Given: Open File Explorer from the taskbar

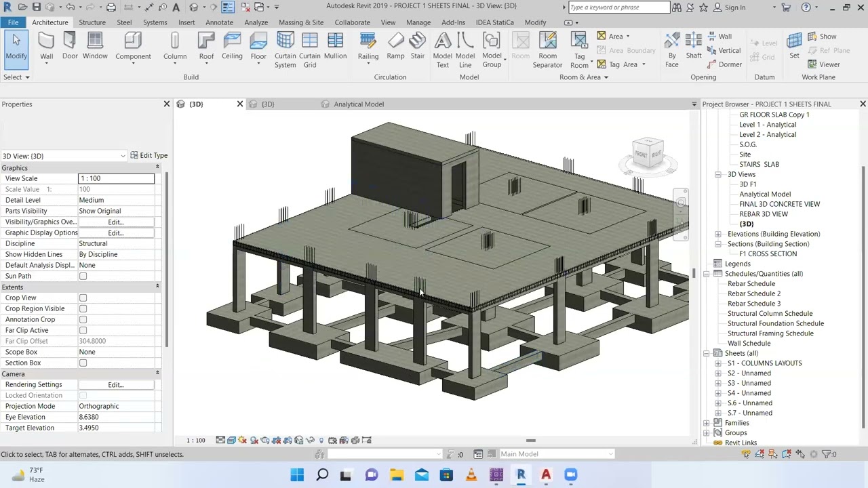Looking at the screenshot, I should [396, 475].
